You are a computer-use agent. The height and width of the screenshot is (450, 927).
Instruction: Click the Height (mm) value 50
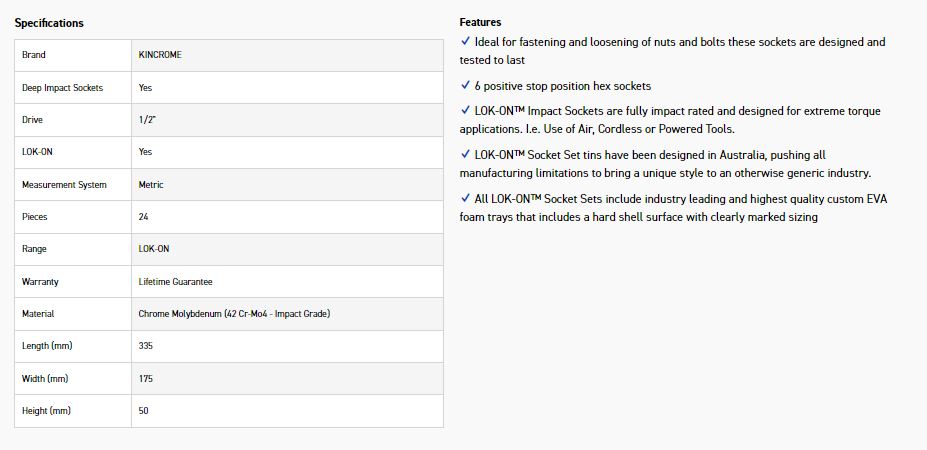point(144,411)
